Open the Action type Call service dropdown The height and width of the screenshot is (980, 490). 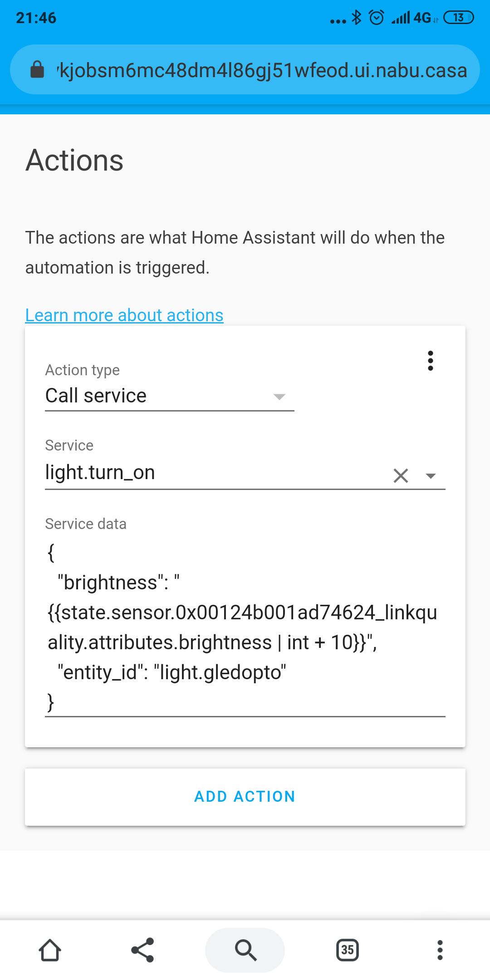(x=169, y=396)
